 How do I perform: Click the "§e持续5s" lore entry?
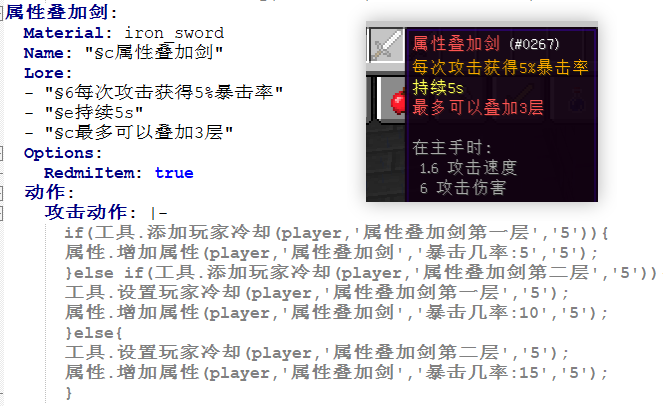point(94,112)
